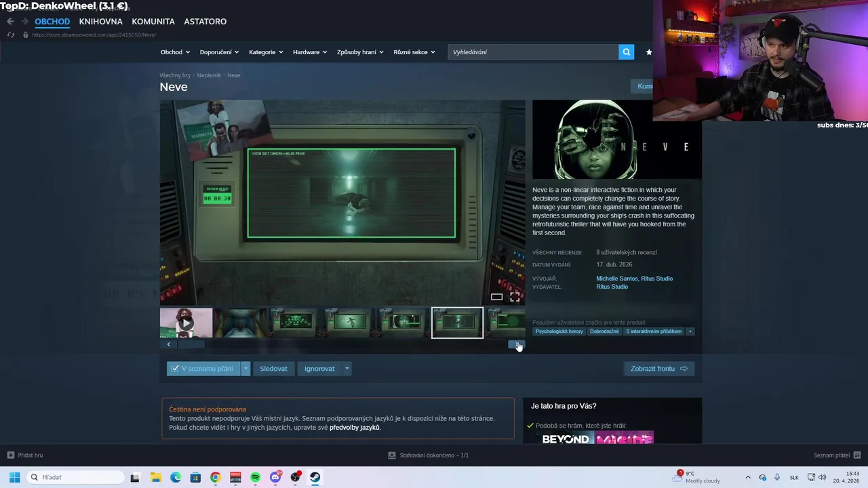The height and width of the screenshot is (488, 868).
Task: Click the magnifier search button
Action: click(626, 52)
